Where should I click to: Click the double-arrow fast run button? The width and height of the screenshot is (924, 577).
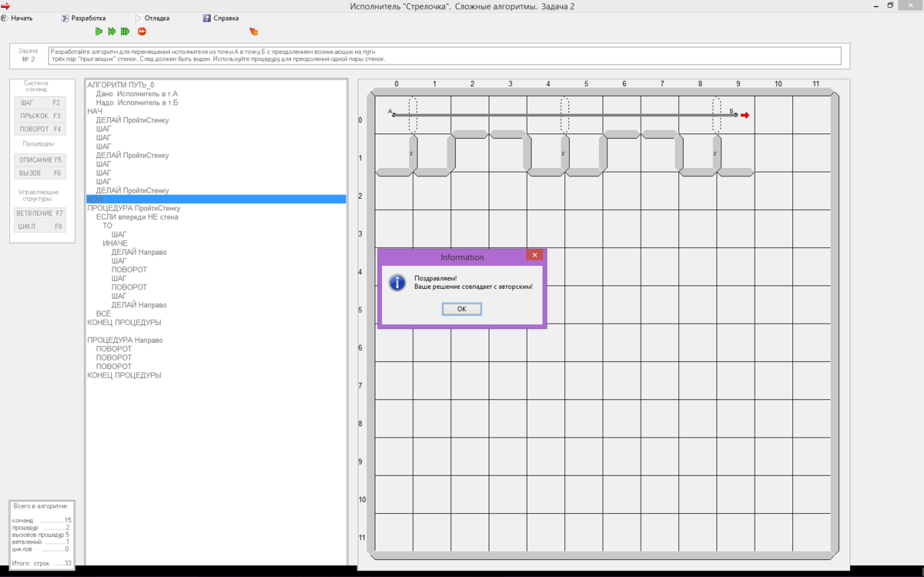[112, 32]
